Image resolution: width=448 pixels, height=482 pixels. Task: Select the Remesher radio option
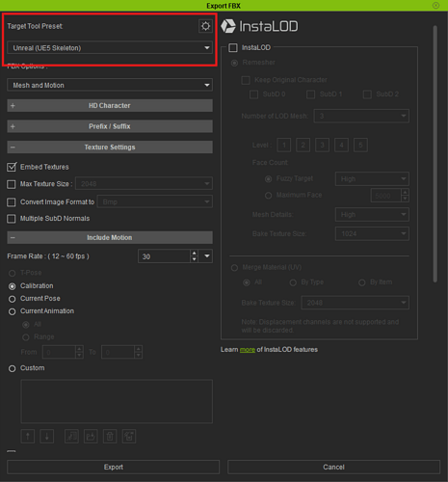point(234,63)
